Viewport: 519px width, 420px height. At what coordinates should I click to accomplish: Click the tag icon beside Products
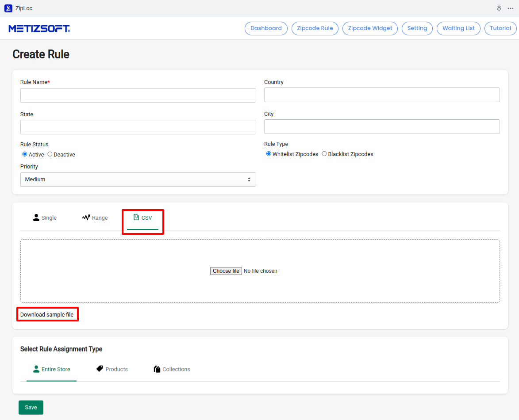100,369
